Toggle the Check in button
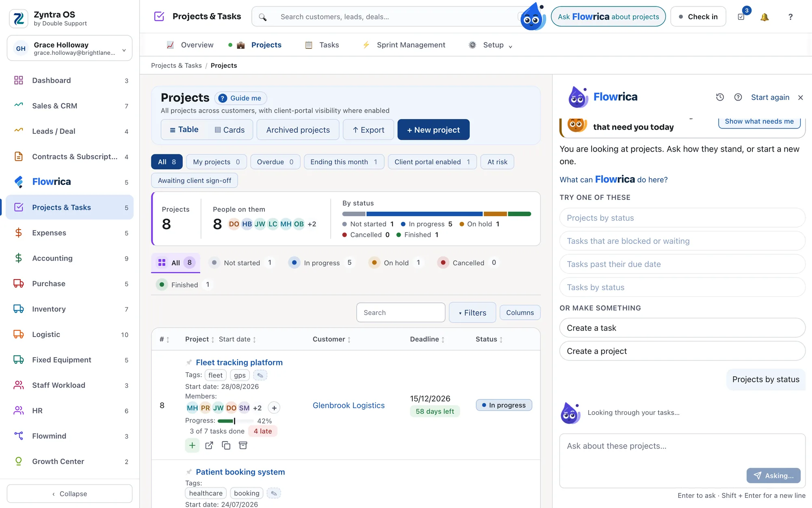 (x=698, y=17)
